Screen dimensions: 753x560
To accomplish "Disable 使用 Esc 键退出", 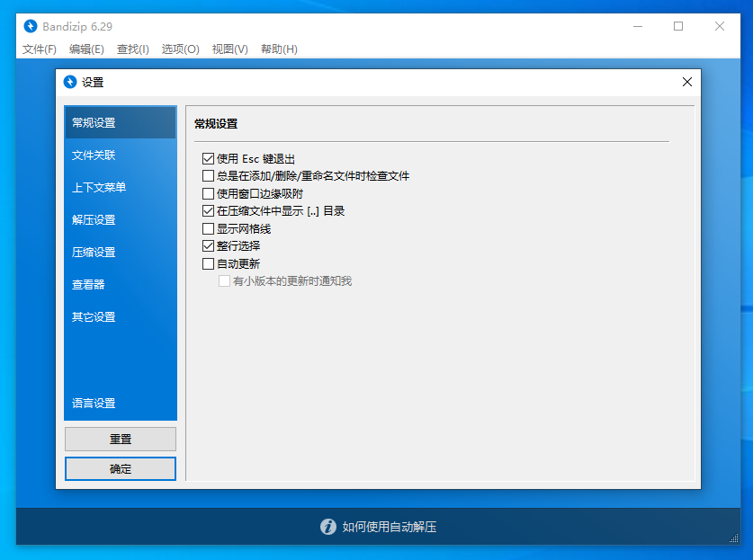I will point(206,158).
